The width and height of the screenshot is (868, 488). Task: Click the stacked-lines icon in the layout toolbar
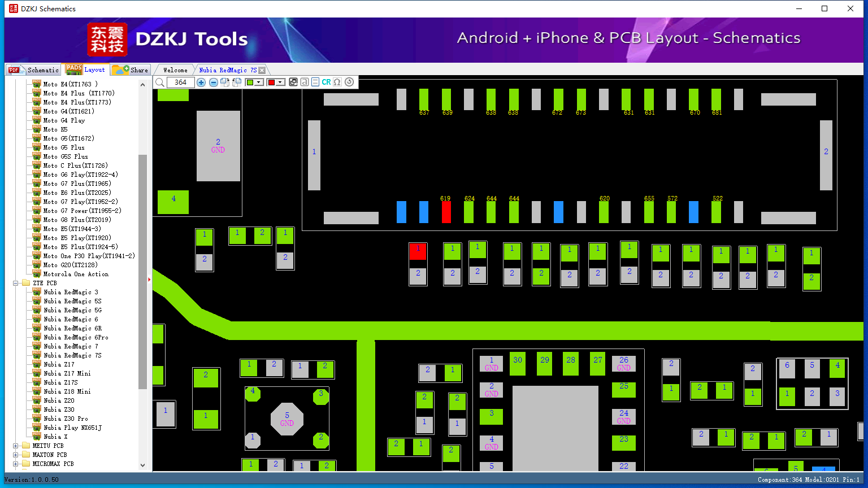pyautogui.click(x=315, y=82)
